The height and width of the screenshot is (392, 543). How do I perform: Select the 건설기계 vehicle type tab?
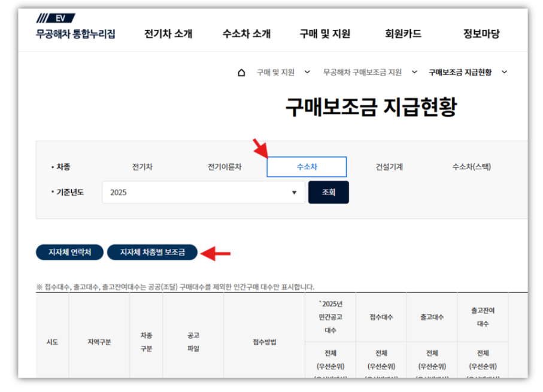coord(389,167)
